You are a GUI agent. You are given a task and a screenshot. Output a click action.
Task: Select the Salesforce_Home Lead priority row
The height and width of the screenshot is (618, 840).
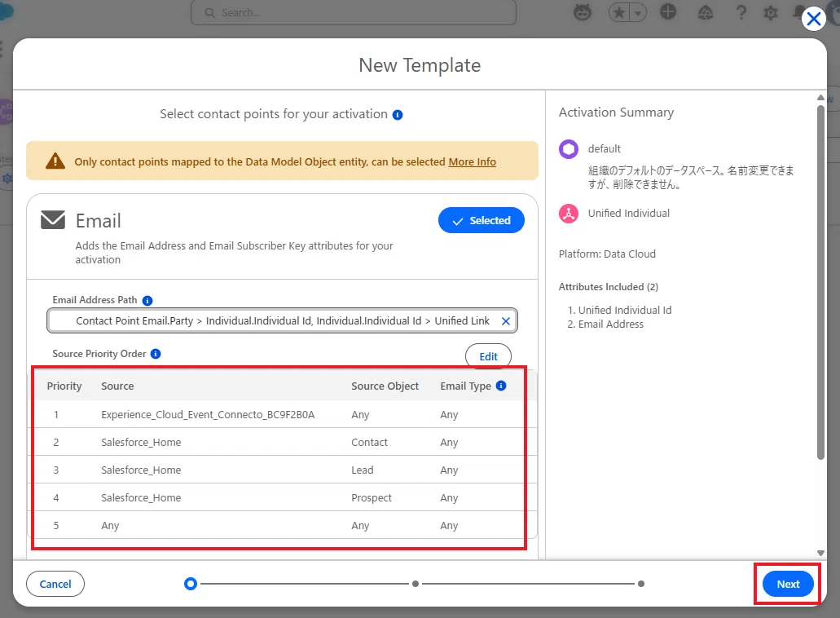point(279,470)
